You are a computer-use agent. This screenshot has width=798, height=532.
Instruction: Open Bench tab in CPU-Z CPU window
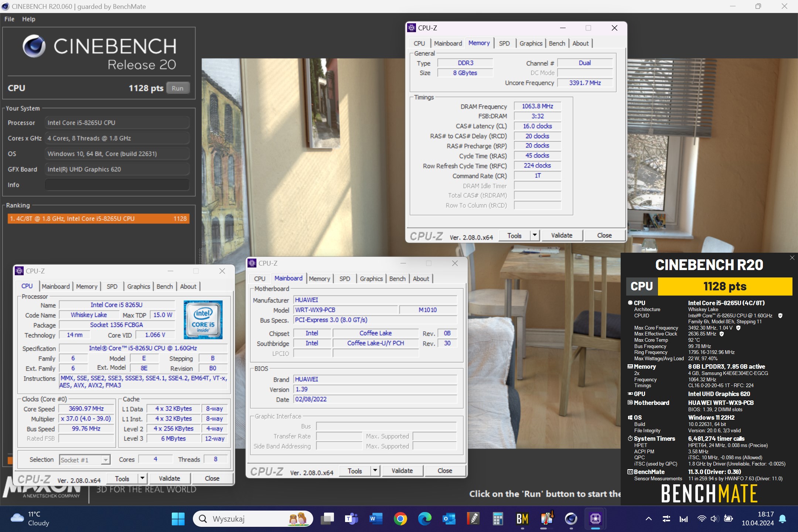coord(164,286)
